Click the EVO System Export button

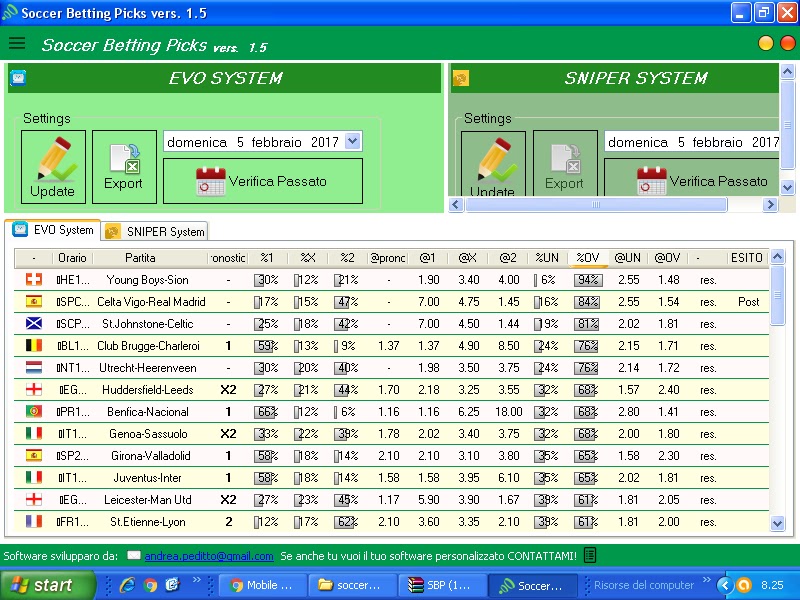coord(124,167)
